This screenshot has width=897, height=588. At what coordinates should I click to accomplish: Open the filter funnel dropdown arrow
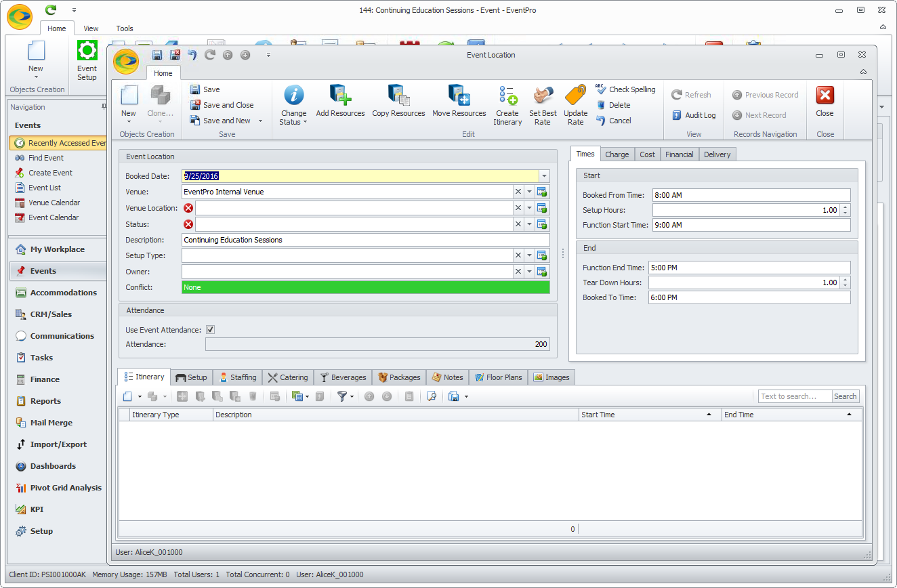(352, 397)
